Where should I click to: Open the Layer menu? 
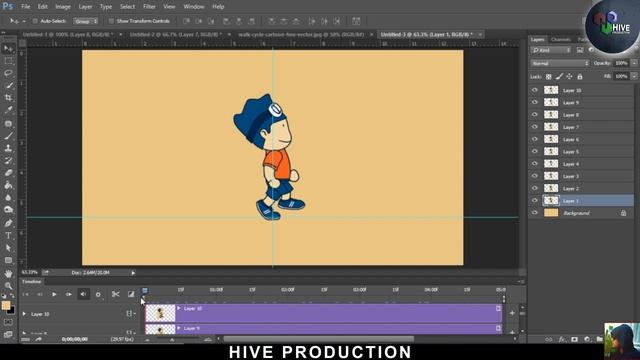[x=85, y=7]
